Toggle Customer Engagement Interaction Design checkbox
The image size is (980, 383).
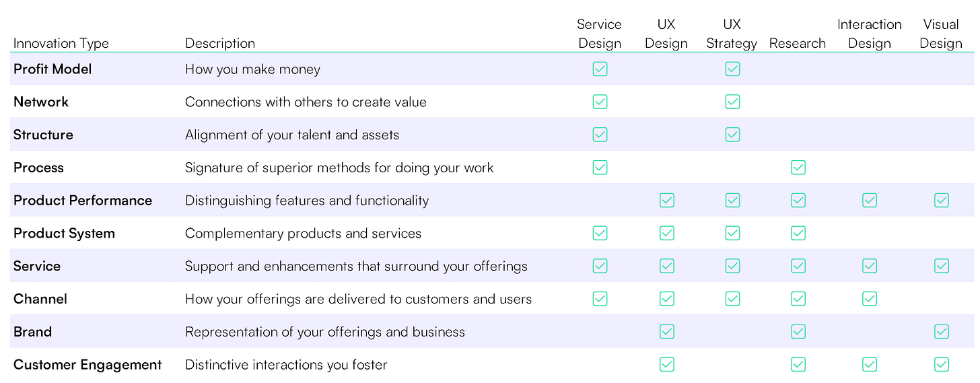870,364
